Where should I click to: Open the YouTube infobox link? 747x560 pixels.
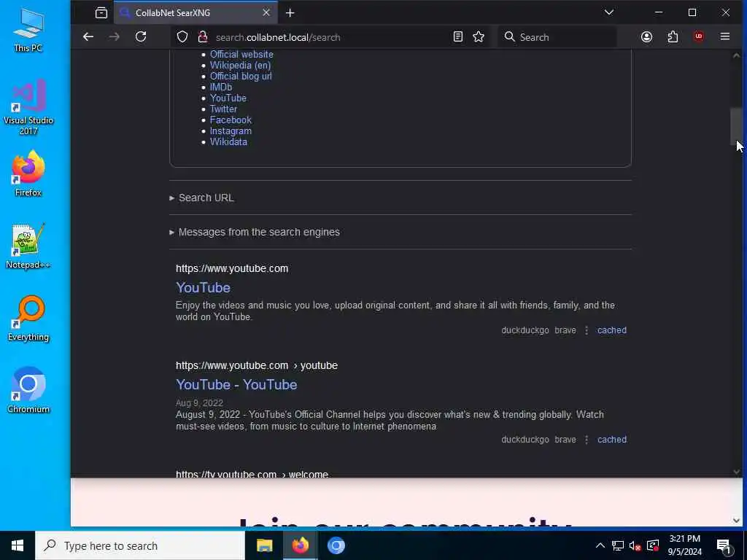[x=228, y=98]
